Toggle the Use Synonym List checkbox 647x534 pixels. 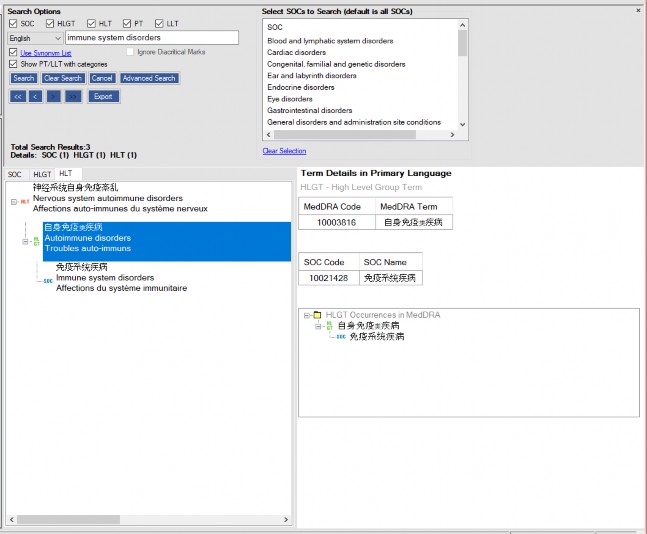tap(13, 51)
